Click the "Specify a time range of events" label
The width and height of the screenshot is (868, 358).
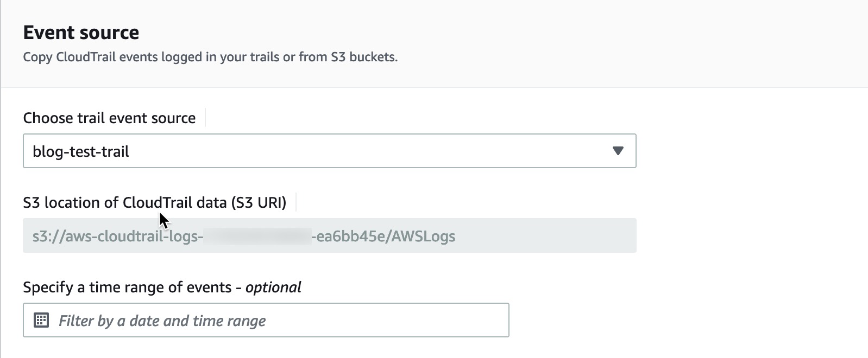[x=128, y=287]
